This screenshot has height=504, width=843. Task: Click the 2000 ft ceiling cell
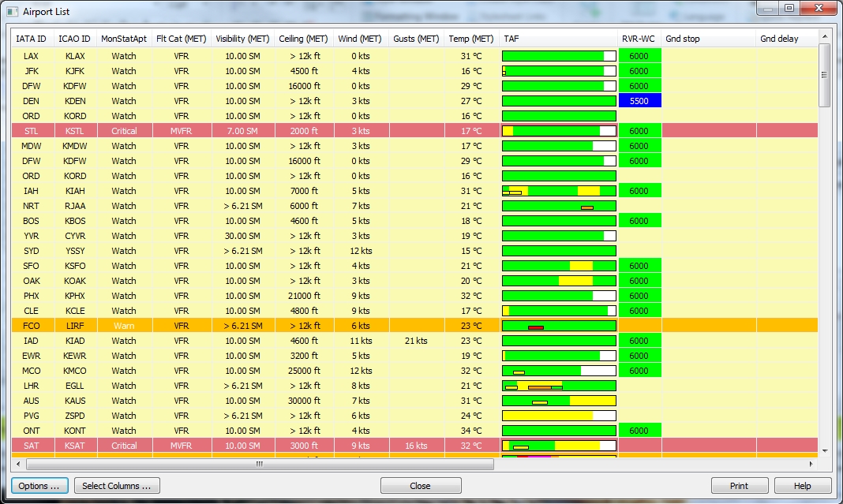[304, 131]
